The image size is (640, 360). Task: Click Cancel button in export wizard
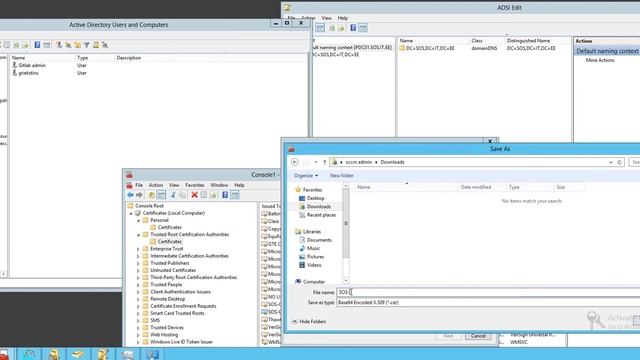coord(478,336)
